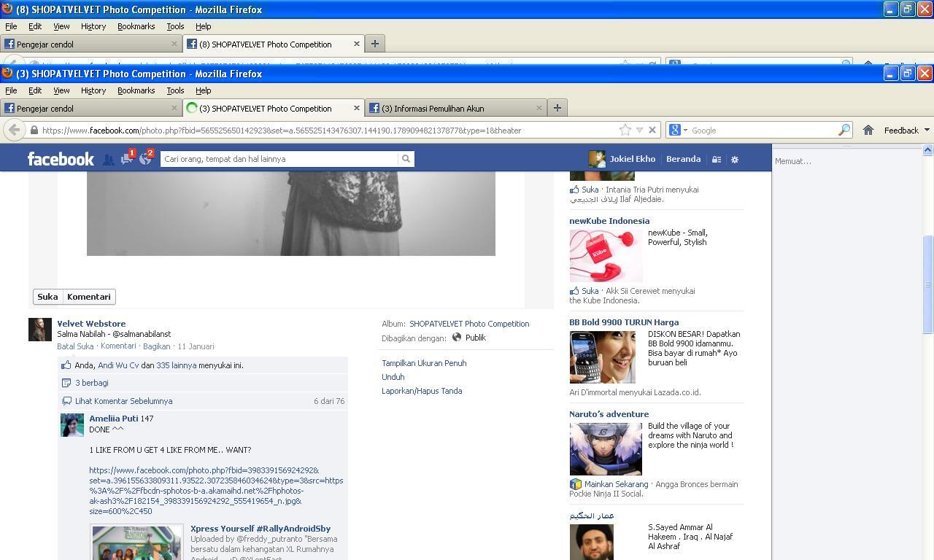This screenshot has height=560, width=934.
Task: Open the Bookmarks menu
Action: tap(136, 90)
